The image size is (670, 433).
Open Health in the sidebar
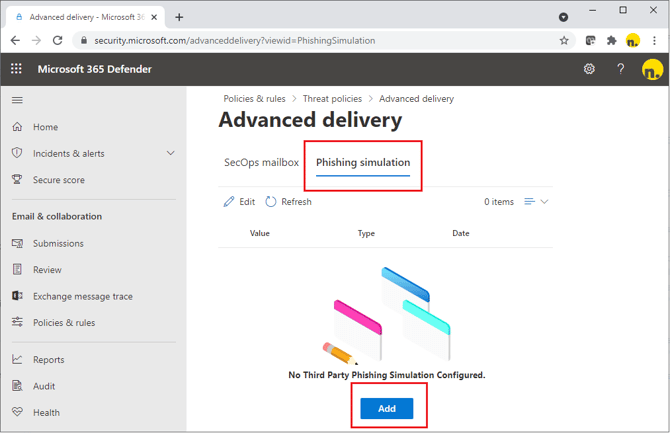pos(47,412)
